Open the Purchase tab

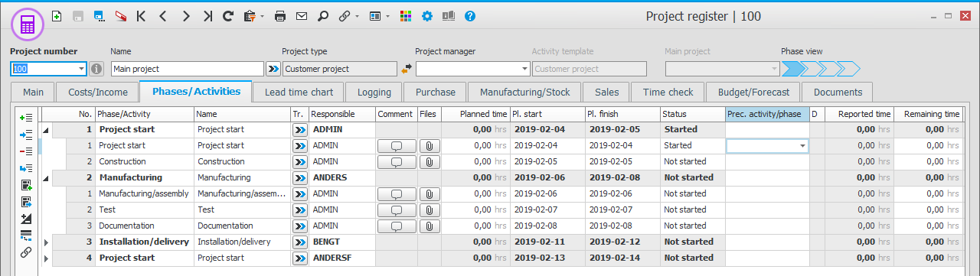pyautogui.click(x=435, y=93)
